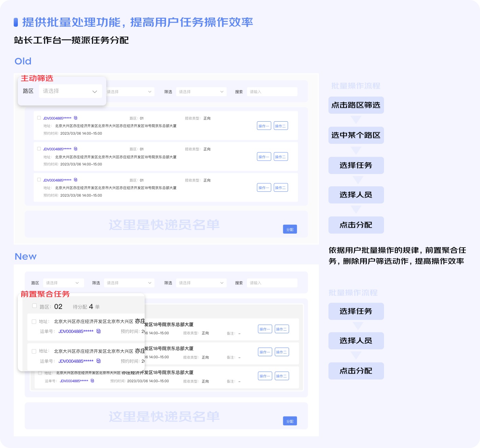Click 选择人员 in the Old flow list
The image size is (480, 448).
point(356,195)
